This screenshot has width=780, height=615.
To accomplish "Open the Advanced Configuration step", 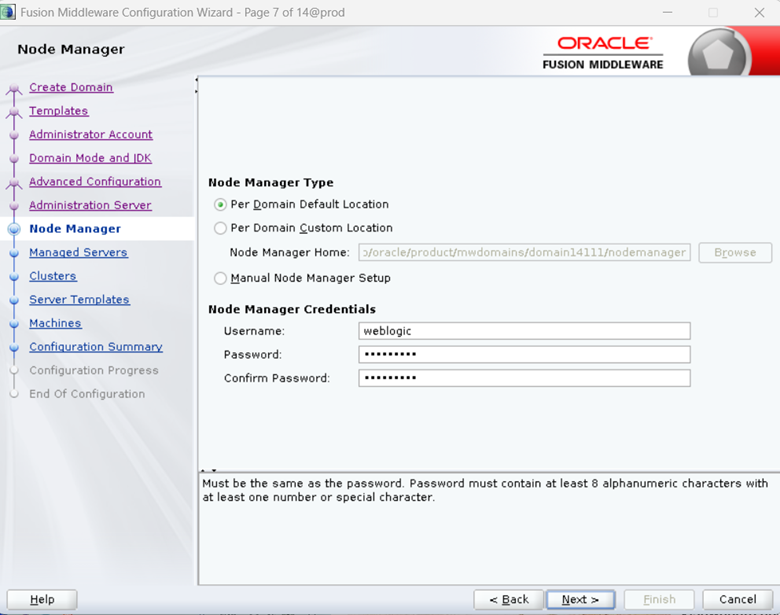I will 95,182.
